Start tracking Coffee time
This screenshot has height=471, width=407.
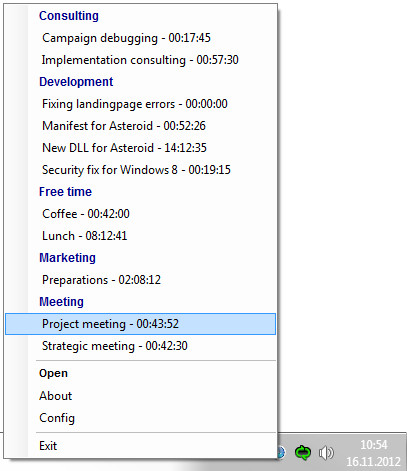click(x=140, y=214)
